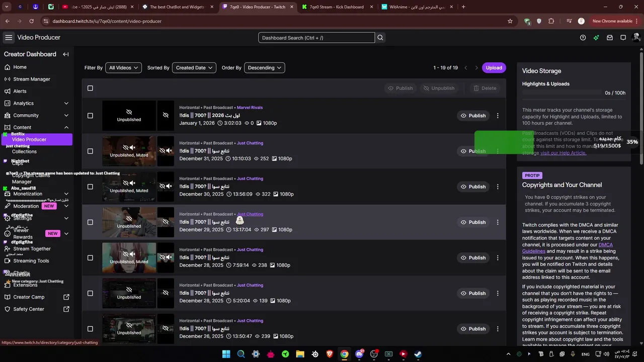Viewport: 644px width, 362px height.
Task: Publish the January 1, 2026 video
Action: pos(473,116)
